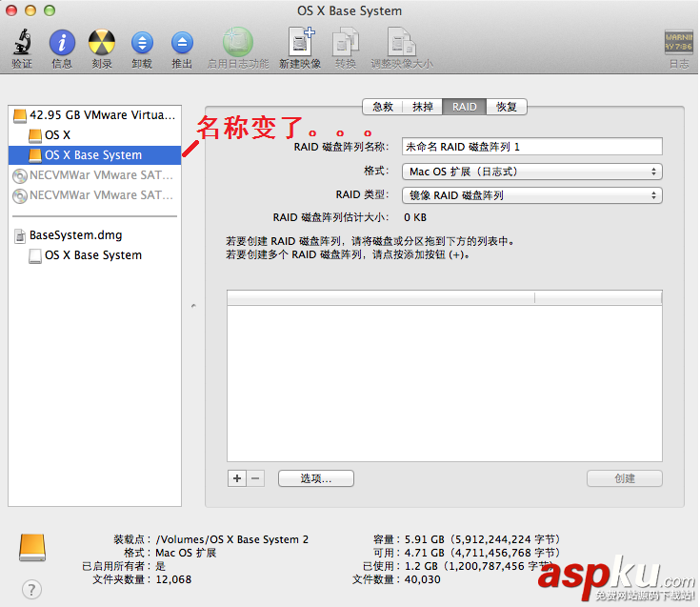Click the Burn (刻录) toolbar icon
700x607 pixels.
point(102,43)
